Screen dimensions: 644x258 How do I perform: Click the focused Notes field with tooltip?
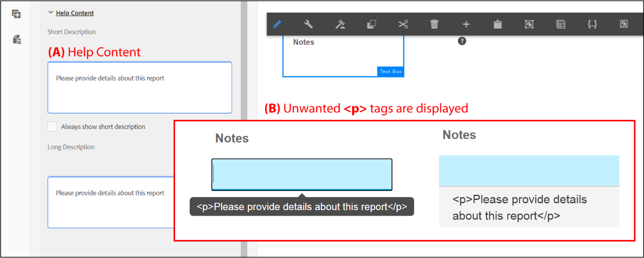302,174
